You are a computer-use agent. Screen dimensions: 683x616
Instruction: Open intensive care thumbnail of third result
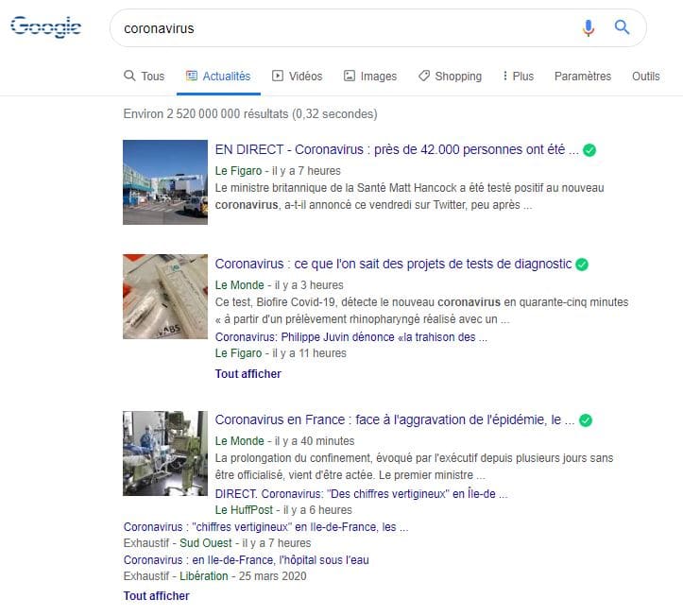165,453
